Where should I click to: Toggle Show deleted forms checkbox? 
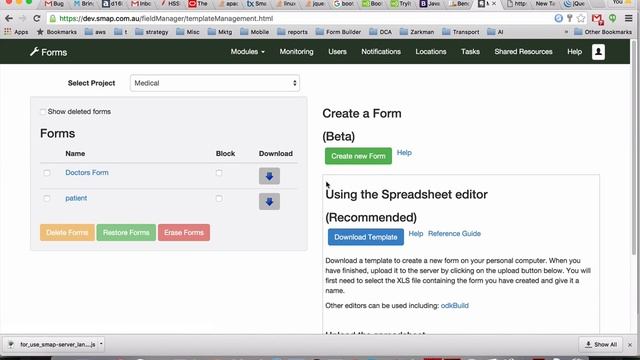pyautogui.click(x=43, y=112)
